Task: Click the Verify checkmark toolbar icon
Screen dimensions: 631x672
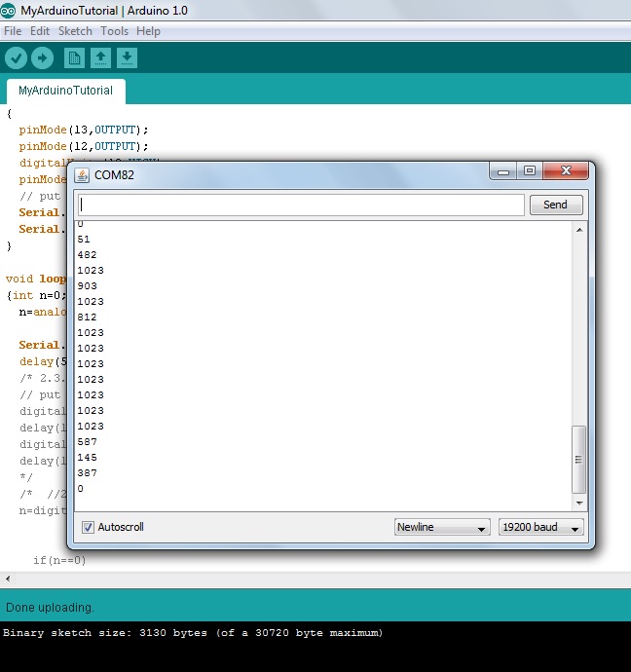Action: [x=17, y=57]
